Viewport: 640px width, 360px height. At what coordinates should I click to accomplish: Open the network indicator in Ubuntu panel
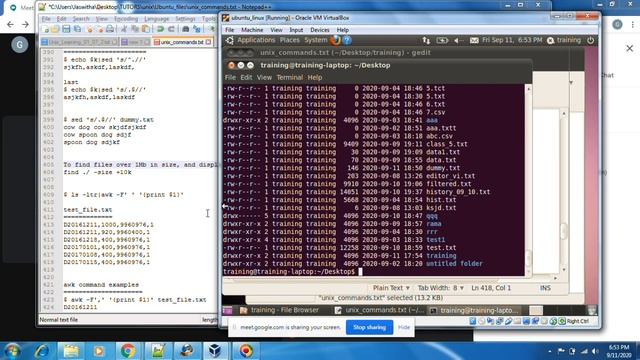tap(426, 40)
